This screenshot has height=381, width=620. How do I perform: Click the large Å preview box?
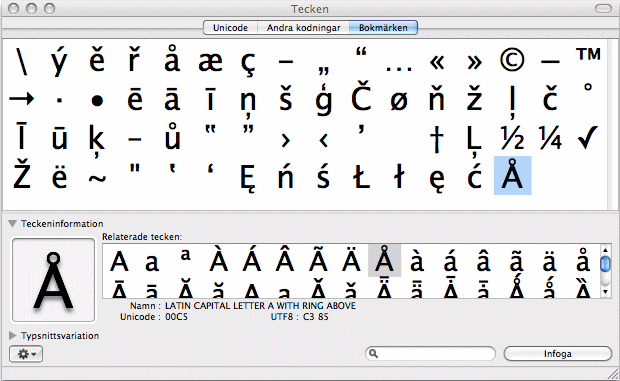coord(53,280)
